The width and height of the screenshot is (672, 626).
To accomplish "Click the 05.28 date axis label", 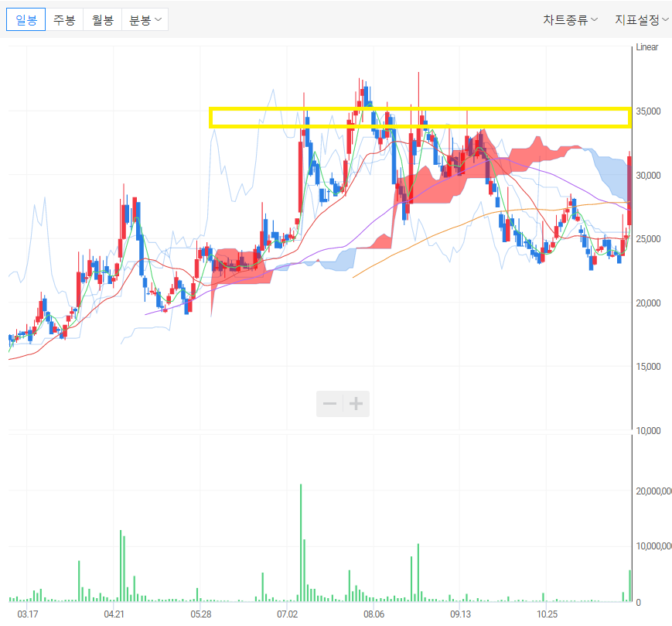I will click(200, 614).
